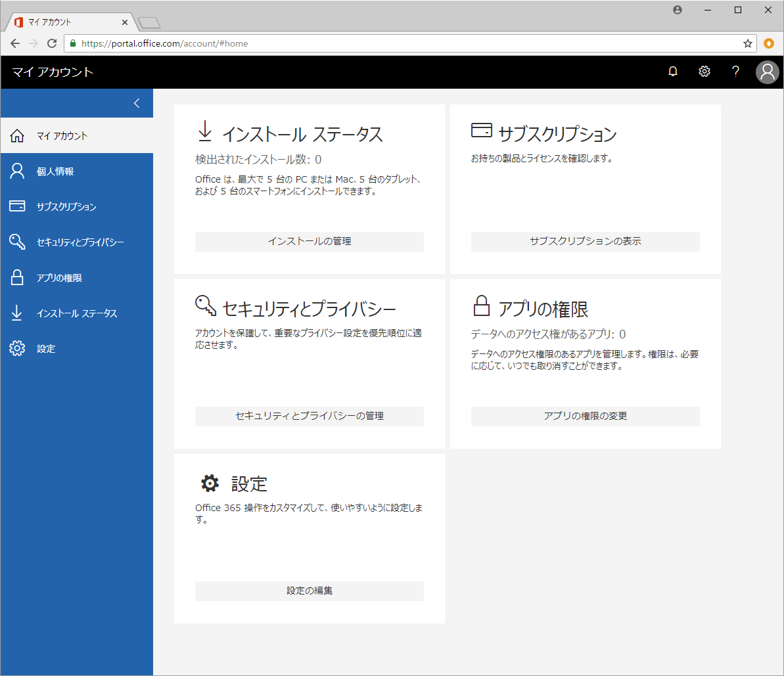Close the マイ アカウント browser tab
Viewport: 784px width, 676px height.
124,22
